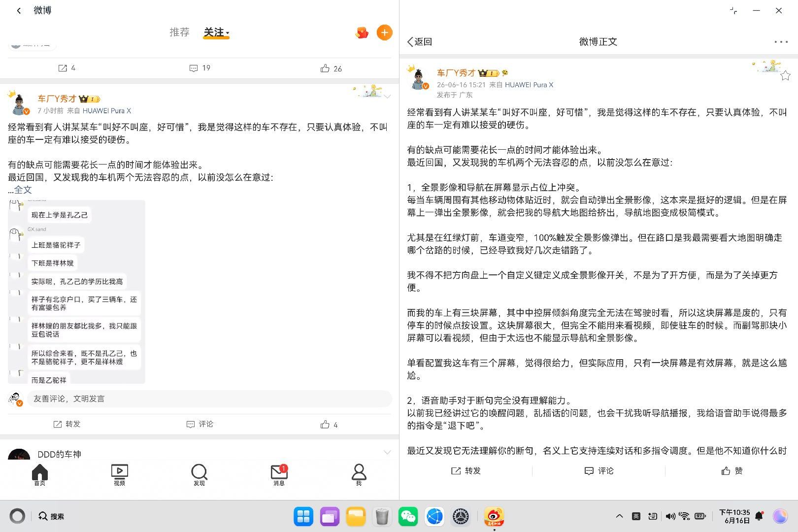The image size is (798, 532).
Task: Open the 19 comments on top post
Action: (199, 68)
